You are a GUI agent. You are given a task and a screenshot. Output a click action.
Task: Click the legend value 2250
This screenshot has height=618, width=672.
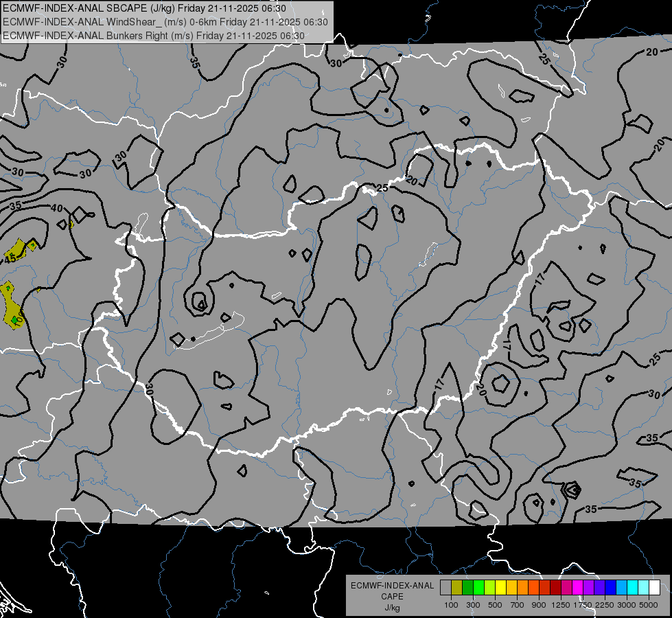point(605,605)
